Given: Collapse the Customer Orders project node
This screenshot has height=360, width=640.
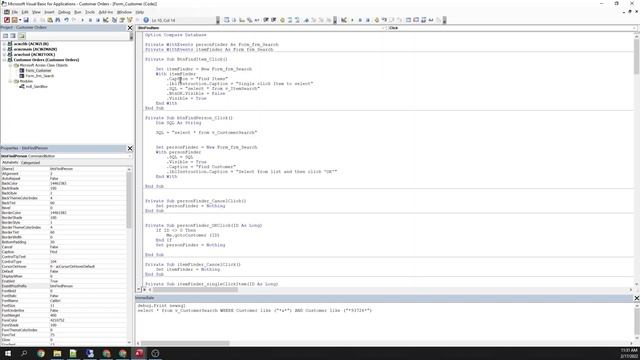Looking at the screenshot, I should tap(4, 60).
